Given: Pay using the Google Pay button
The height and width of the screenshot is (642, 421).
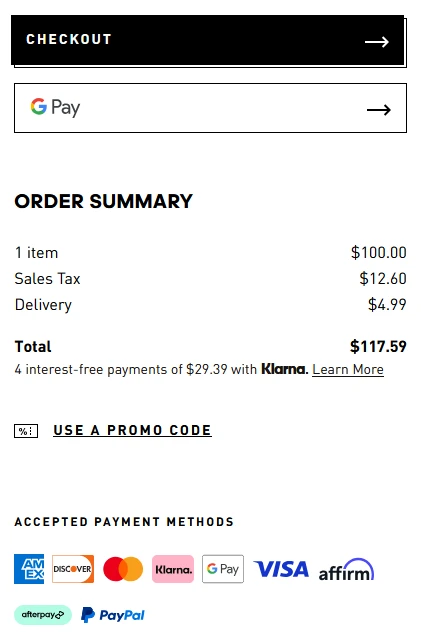Looking at the screenshot, I should 210,108.
